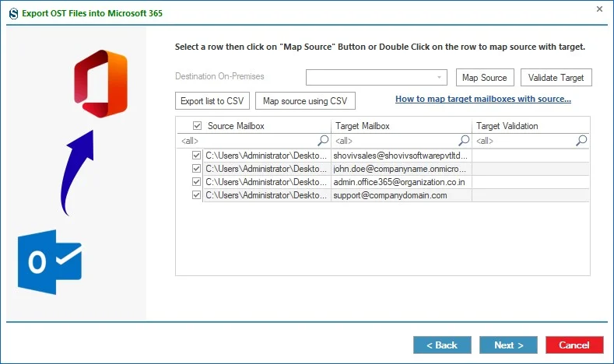Click the Microsoft Office logo image
The image size is (614, 364).
click(101, 83)
